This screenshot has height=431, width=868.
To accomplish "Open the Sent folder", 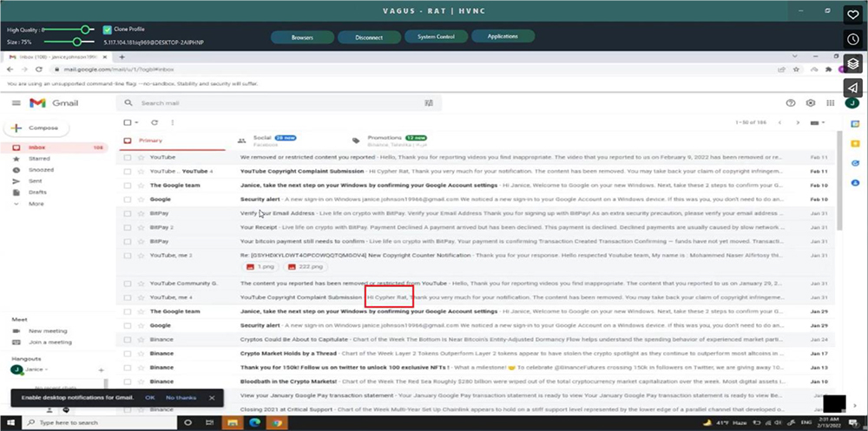I will pos(35,181).
